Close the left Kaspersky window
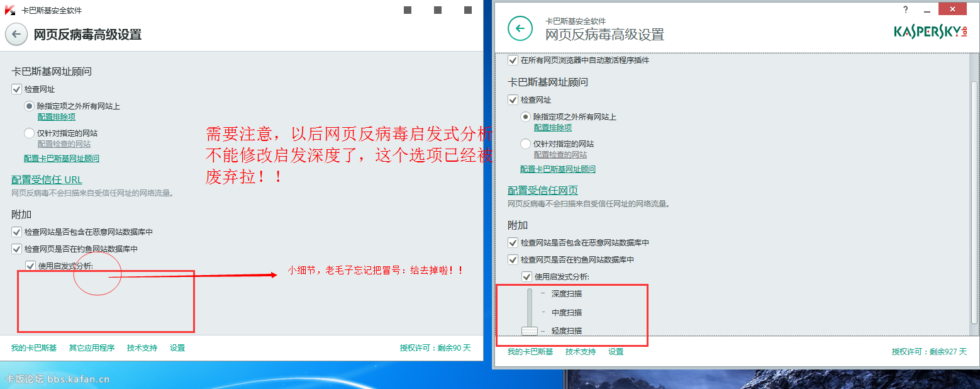Screen dimensions: 980x389 [468, 10]
